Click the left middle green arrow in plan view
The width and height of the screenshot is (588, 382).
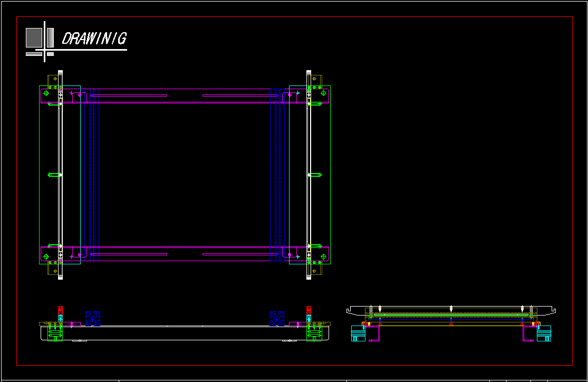(x=54, y=175)
